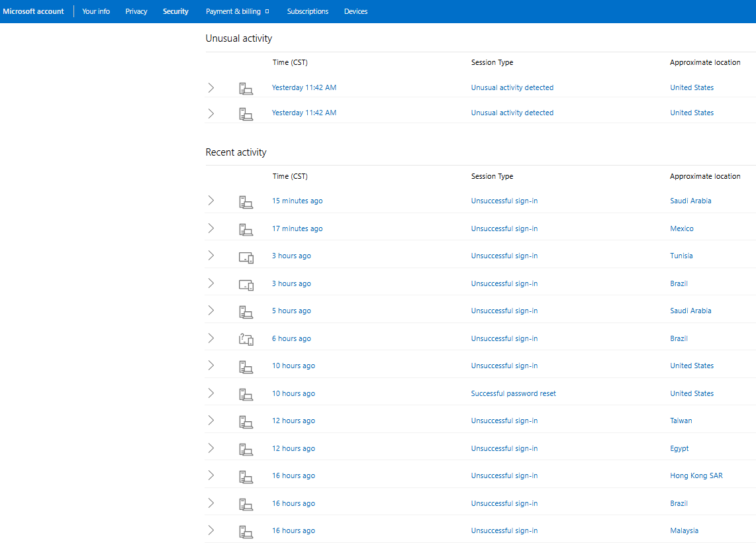Open the Your info tab
The height and width of the screenshot is (543, 756).
click(96, 11)
